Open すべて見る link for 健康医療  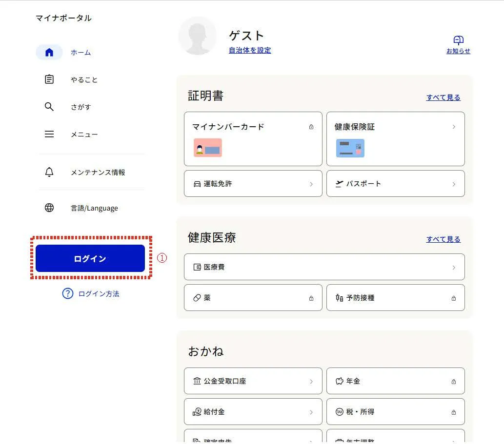pos(443,239)
